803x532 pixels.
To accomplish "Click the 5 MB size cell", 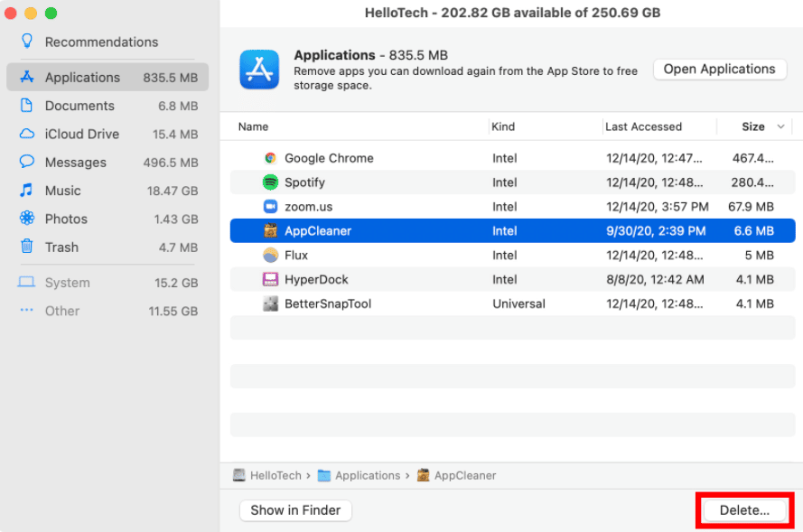I will point(759,255).
